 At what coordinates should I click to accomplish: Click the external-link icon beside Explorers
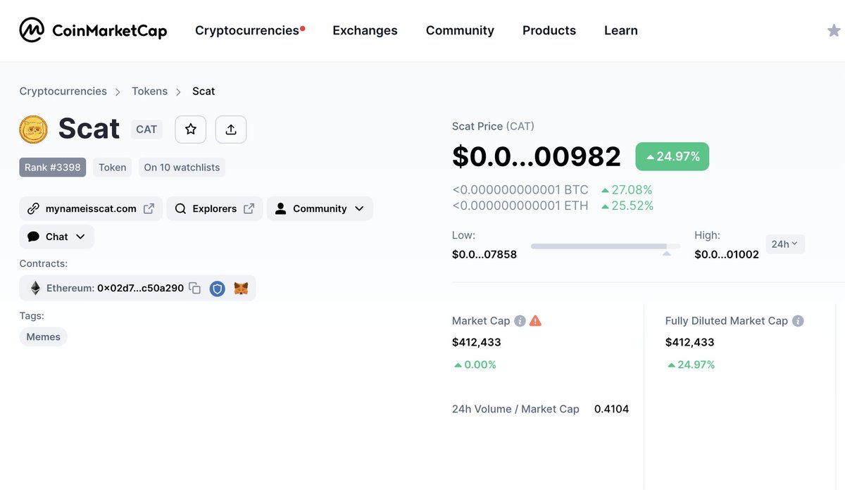249,209
